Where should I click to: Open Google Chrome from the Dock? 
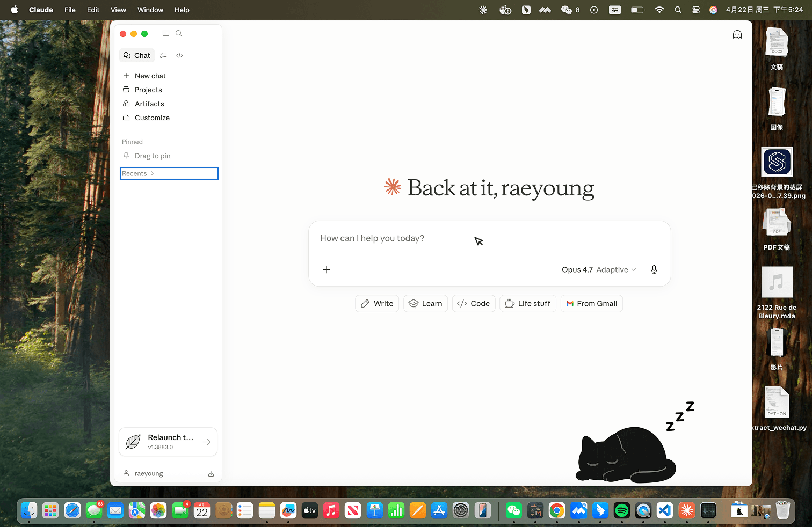557,510
